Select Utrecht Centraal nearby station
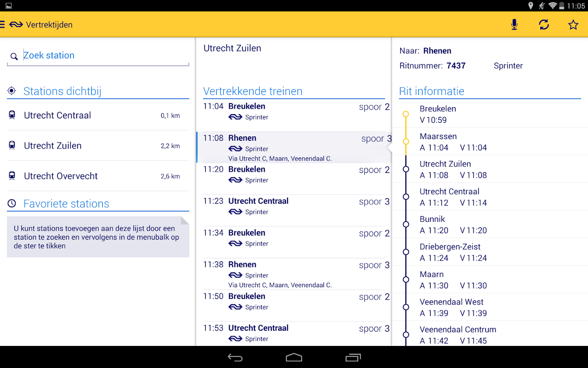 [x=98, y=115]
